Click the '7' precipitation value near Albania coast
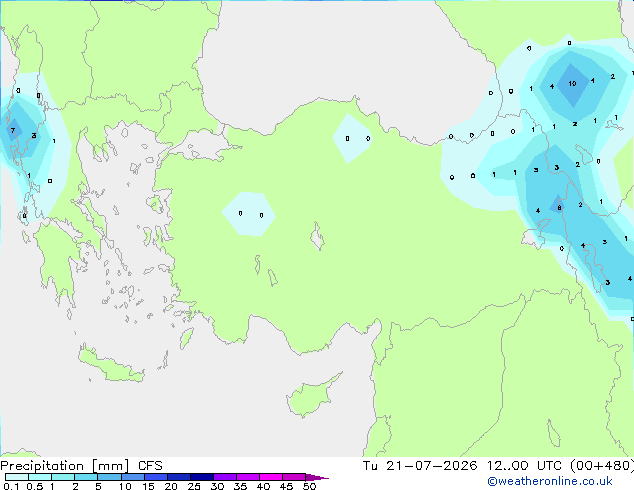Viewport: 634px width, 490px height. [x=13, y=130]
